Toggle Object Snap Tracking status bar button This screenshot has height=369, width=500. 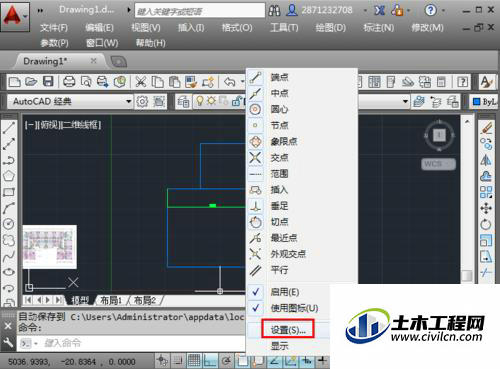(x=274, y=361)
